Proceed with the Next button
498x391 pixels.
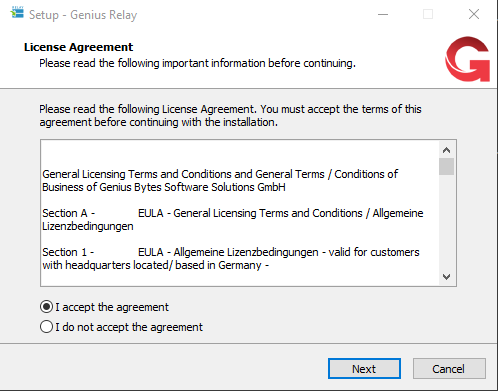coord(364,369)
